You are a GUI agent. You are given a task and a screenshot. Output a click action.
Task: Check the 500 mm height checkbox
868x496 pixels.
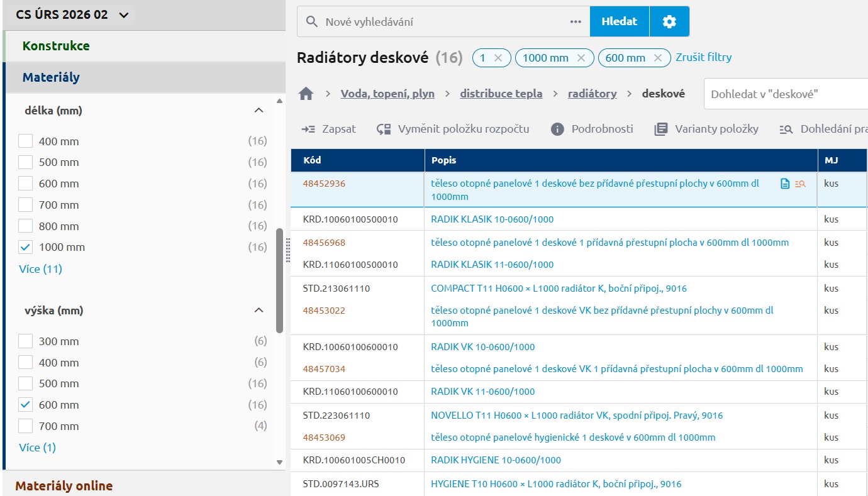[x=25, y=383]
